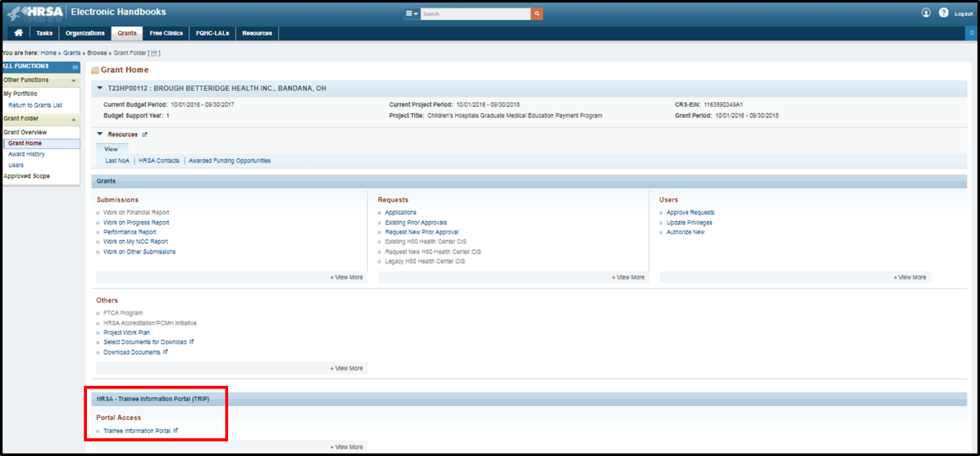Viewport: 980px width, 456px height.
Task: Open Existing Prior Approvals
Action: 416,222
